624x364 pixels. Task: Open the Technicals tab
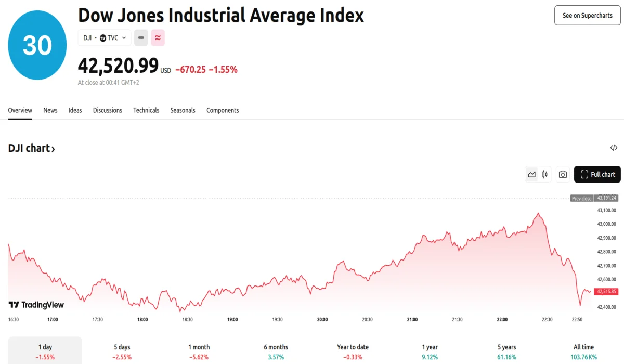coord(146,110)
